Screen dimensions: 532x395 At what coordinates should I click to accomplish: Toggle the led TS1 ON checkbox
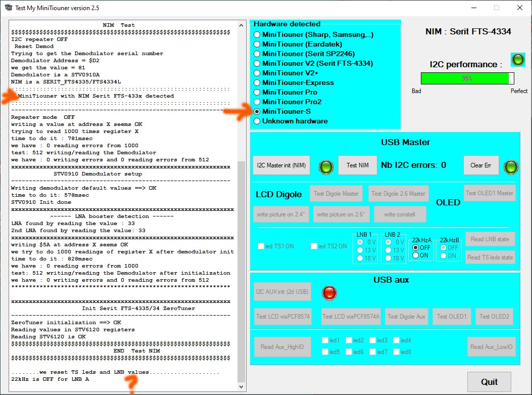pyautogui.click(x=261, y=246)
